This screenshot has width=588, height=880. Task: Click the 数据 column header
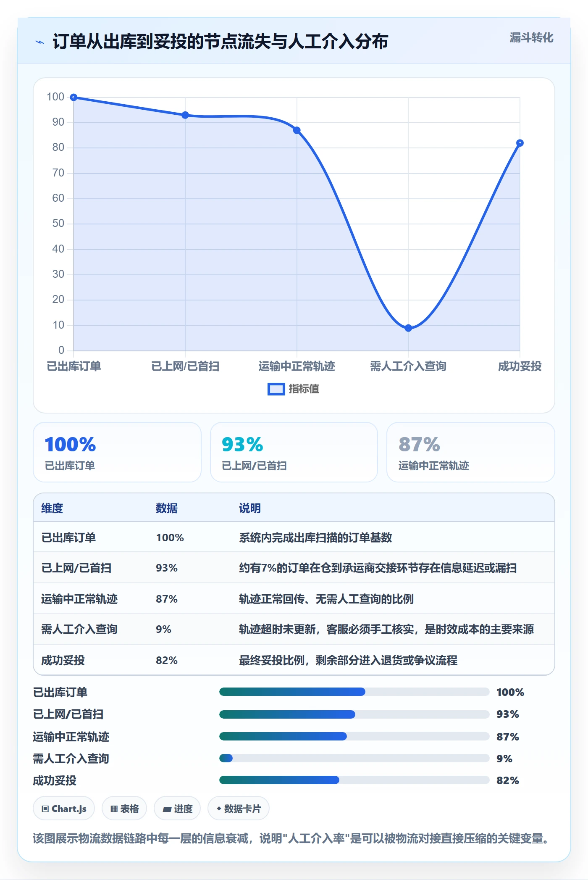pos(167,508)
